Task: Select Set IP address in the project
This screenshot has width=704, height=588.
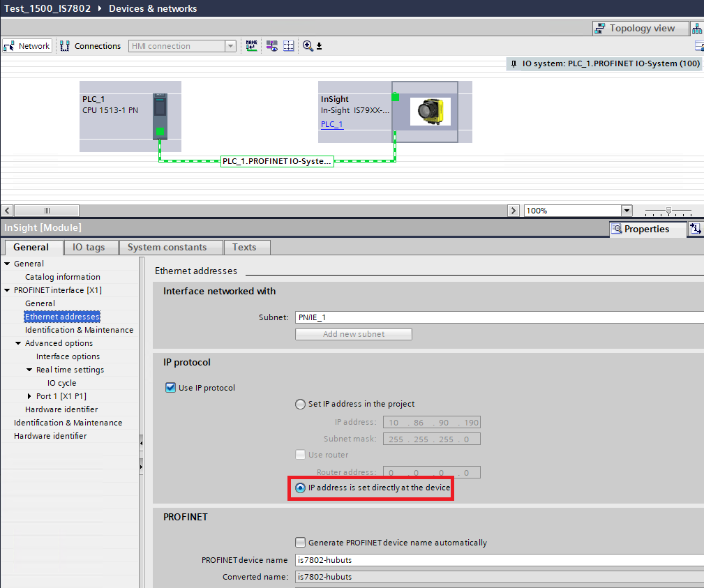Action: (300, 404)
